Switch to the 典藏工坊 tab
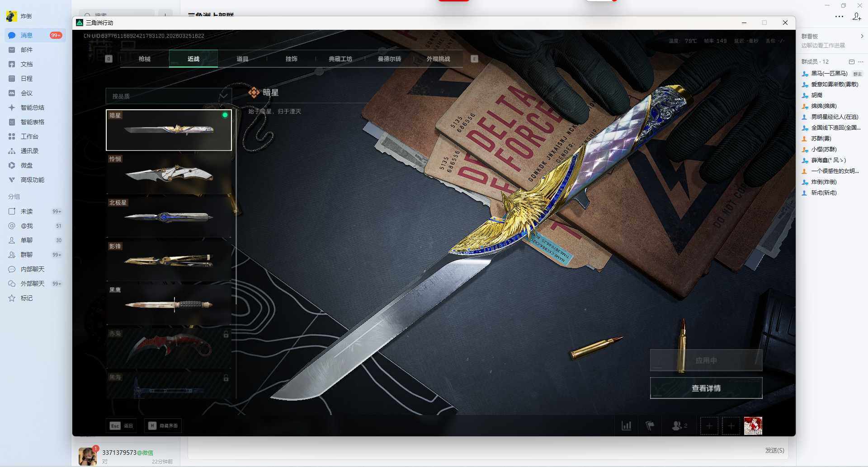The width and height of the screenshot is (868, 467). click(340, 59)
